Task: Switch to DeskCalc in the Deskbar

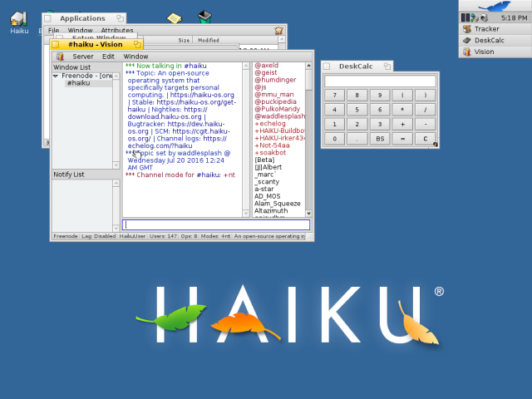Action: point(495,40)
